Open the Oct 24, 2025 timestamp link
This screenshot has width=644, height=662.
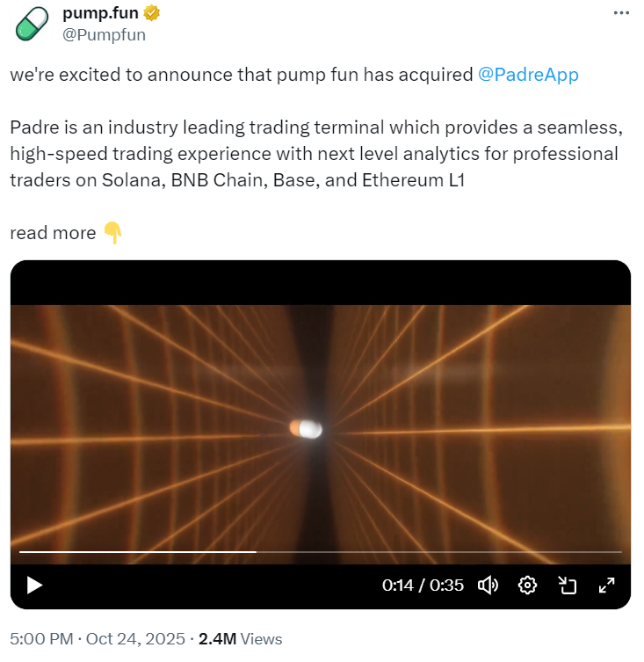tap(134, 639)
